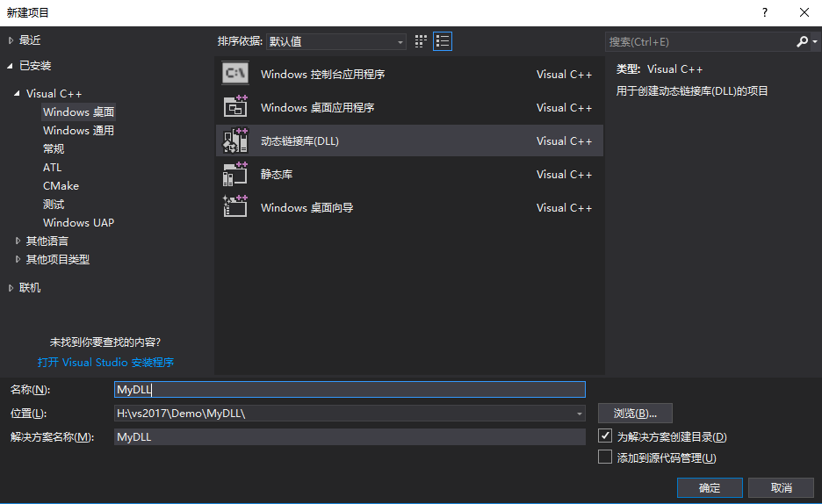Select the Windows console application icon
The height and width of the screenshot is (504, 822).
(234, 74)
